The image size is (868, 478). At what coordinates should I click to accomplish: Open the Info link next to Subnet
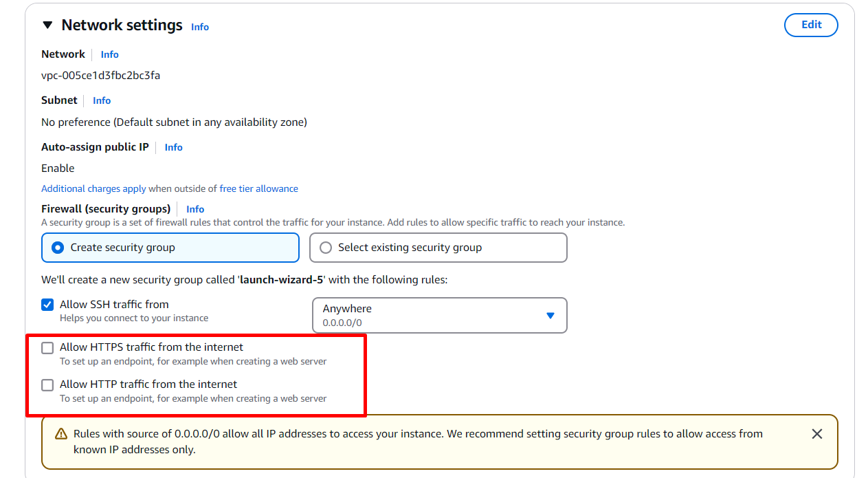[102, 100]
